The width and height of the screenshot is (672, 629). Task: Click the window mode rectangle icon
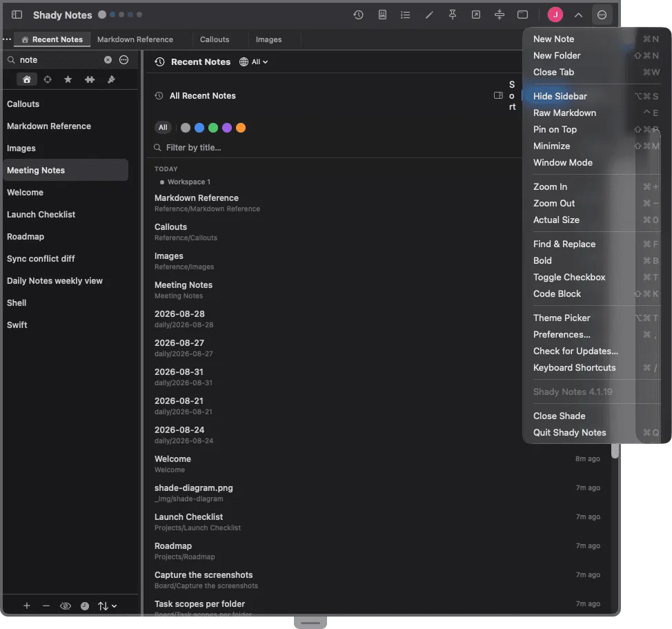click(x=522, y=15)
